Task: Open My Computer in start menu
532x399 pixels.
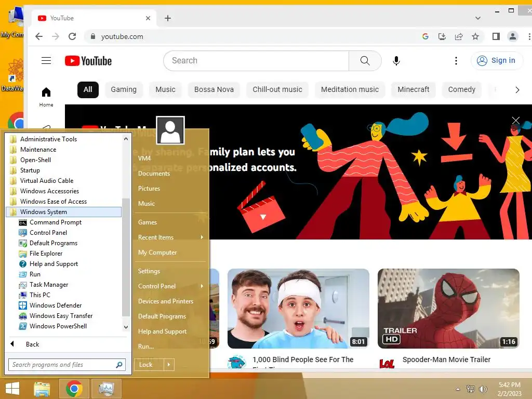Action: click(157, 252)
